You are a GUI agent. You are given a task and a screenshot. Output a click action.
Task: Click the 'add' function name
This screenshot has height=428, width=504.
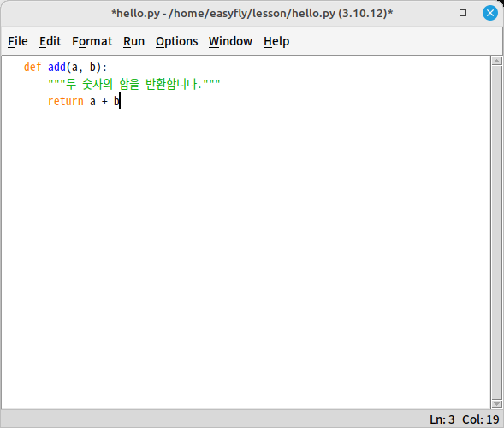click(x=56, y=67)
